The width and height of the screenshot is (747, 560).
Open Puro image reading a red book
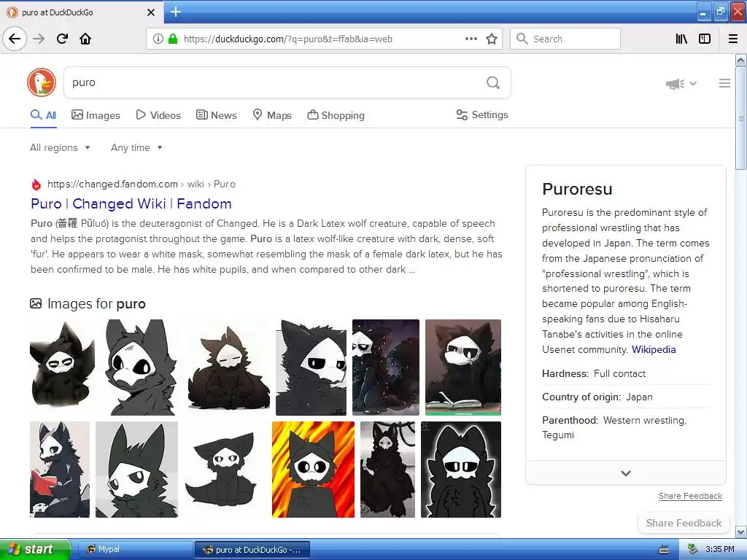coord(60,470)
